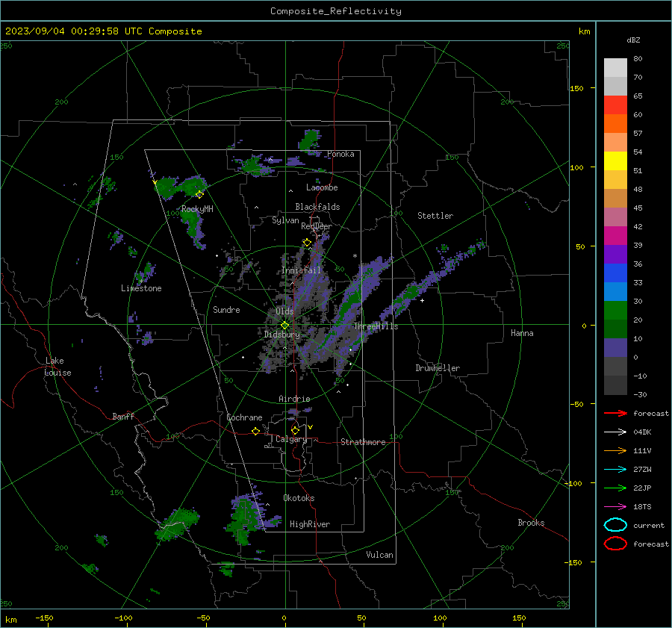Pick the light grey 70-80 dBZ swatch
The height and width of the screenshot is (628, 672).
click(x=615, y=68)
